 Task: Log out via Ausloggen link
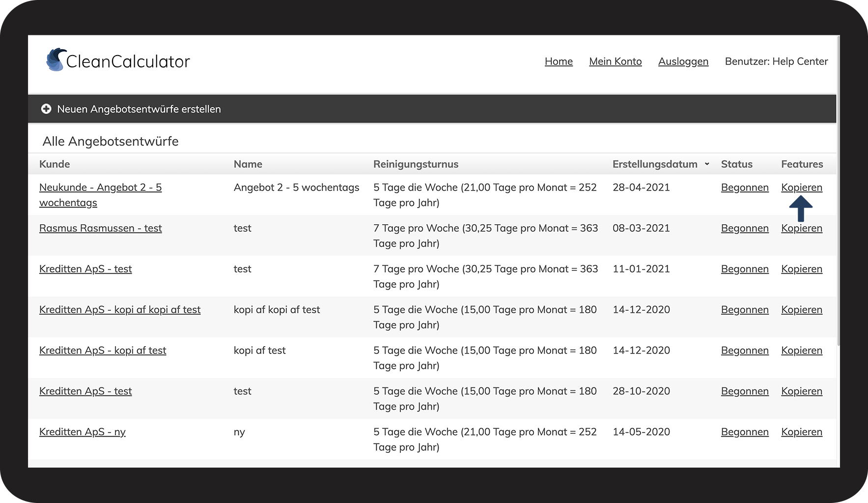[683, 61]
